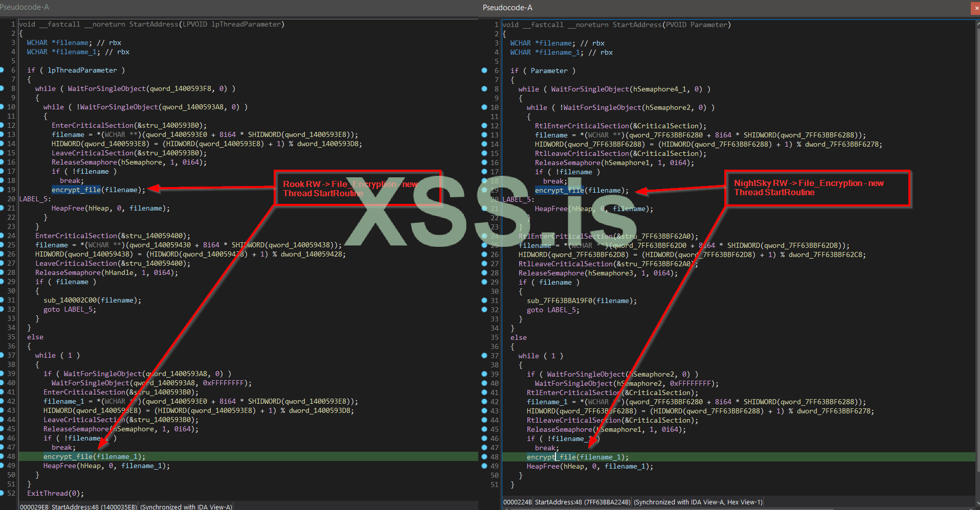Click the gutter dot at right pane line 43
This screenshot has width=980, height=510.
[x=484, y=411]
